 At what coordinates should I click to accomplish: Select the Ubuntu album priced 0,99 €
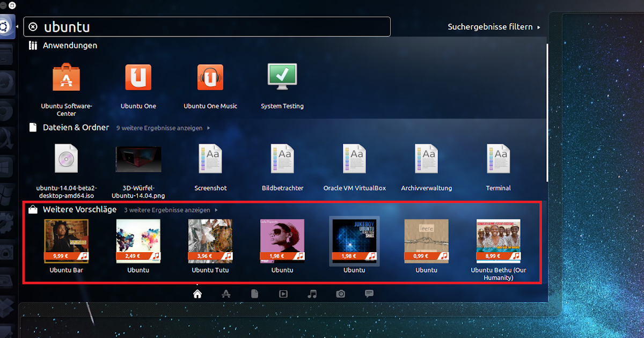[426, 246]
